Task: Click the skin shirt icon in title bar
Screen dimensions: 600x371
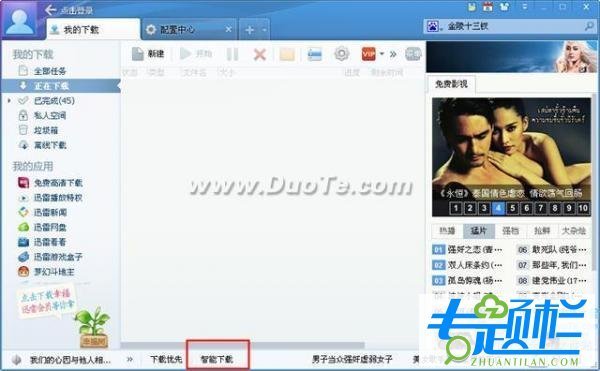Action: (505, 7)
